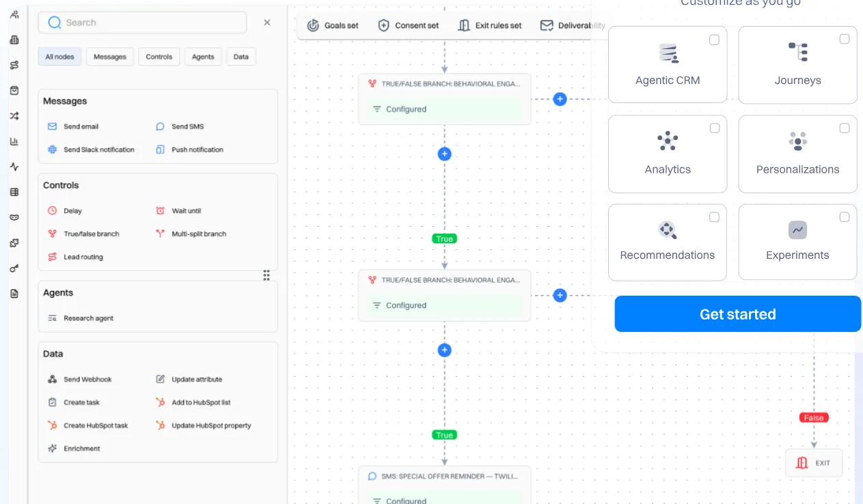Check the Agentic CRM checkbox
The image size is (863, 504).
(714, 40)
